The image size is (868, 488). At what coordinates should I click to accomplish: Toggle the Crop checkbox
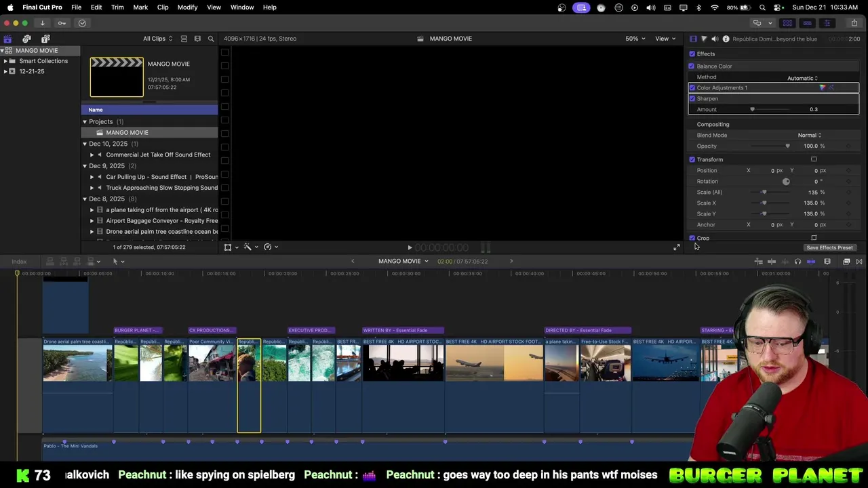[x=692, y=238]
